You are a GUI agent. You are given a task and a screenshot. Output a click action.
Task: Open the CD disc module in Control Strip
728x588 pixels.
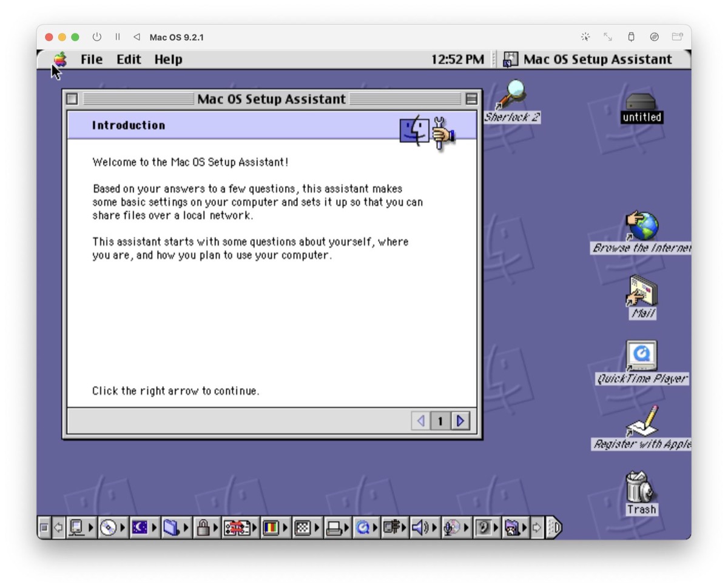(113, 528)
